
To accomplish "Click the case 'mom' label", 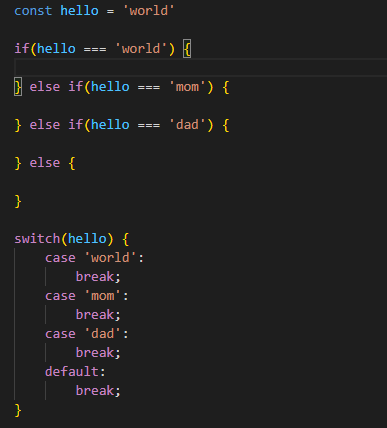I will (x=87, y=296).
